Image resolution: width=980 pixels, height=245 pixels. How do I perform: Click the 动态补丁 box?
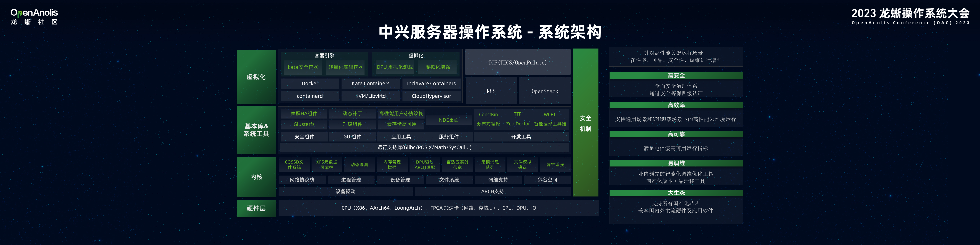(352, 114)
